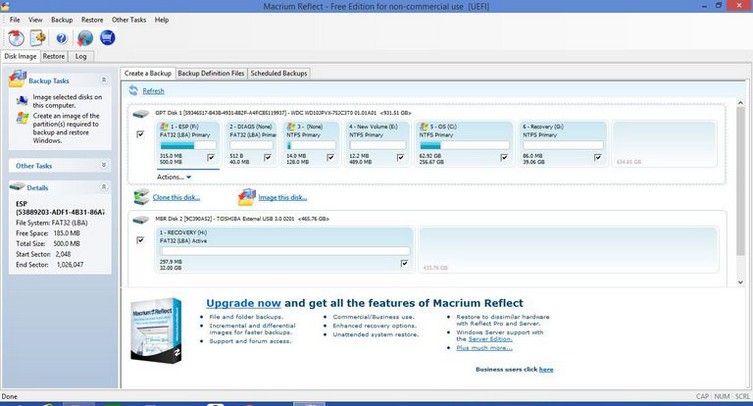The height and width of the screenshot is (406, 753).
Task: Click the disk list scroll down arrow
Action: tap(740, 283)
